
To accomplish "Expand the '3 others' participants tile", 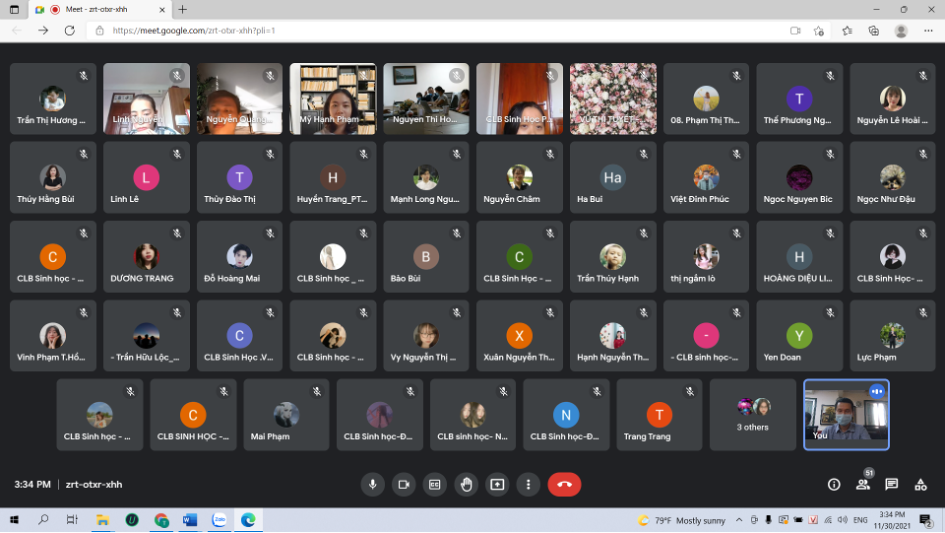I will pyautogui.click(x=752, y=414).
